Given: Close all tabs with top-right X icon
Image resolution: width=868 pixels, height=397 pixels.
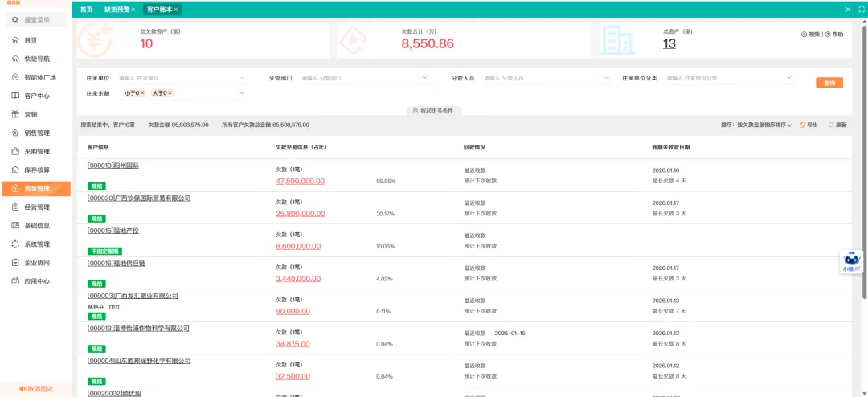Looking at the screenshot, I should [x=848, y=10].
